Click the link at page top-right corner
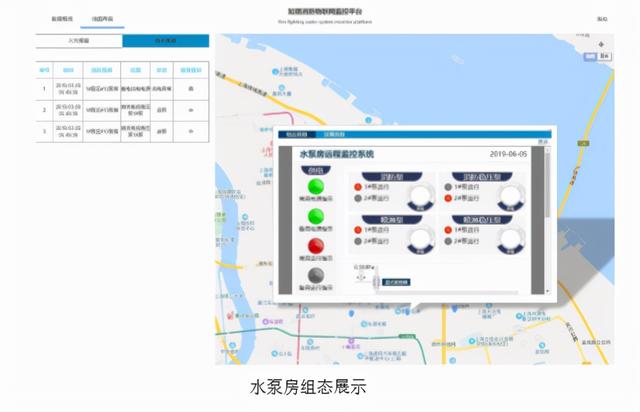Viewport: 640px width, 412px height. click(602, 19)
